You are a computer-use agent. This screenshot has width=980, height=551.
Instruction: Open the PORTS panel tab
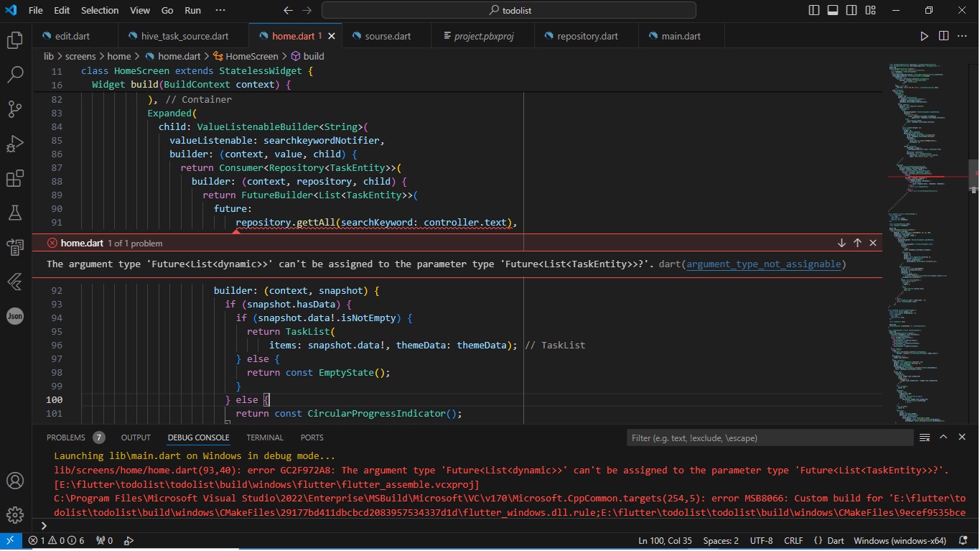(x=312, y=437)
